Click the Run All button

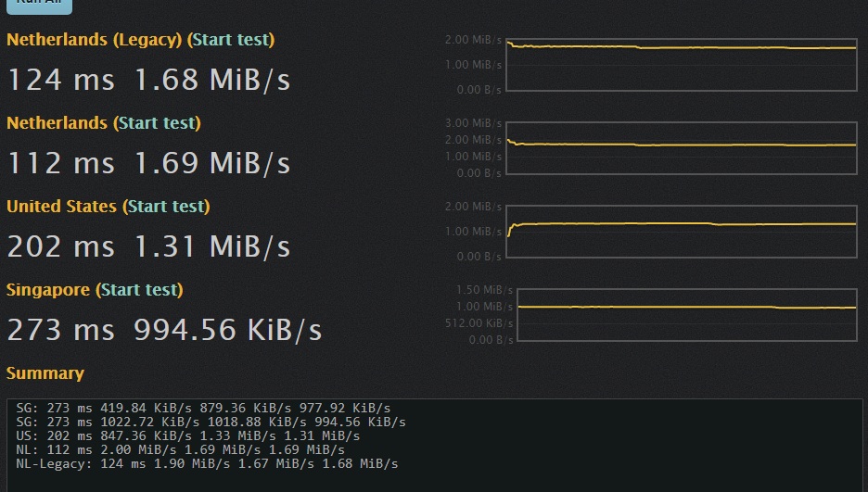pos(39,5)
